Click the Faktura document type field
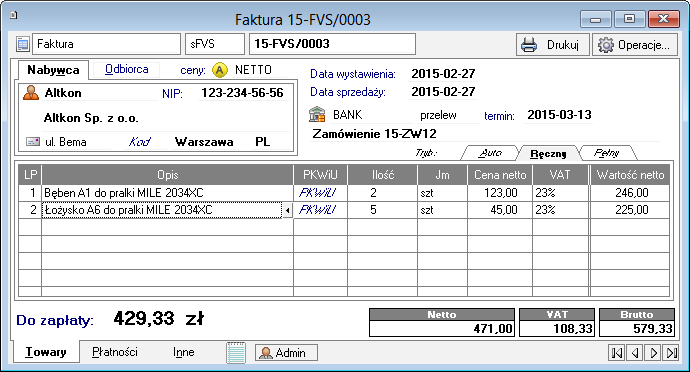Viewport: 690px width, 372px height. [106, 44]
